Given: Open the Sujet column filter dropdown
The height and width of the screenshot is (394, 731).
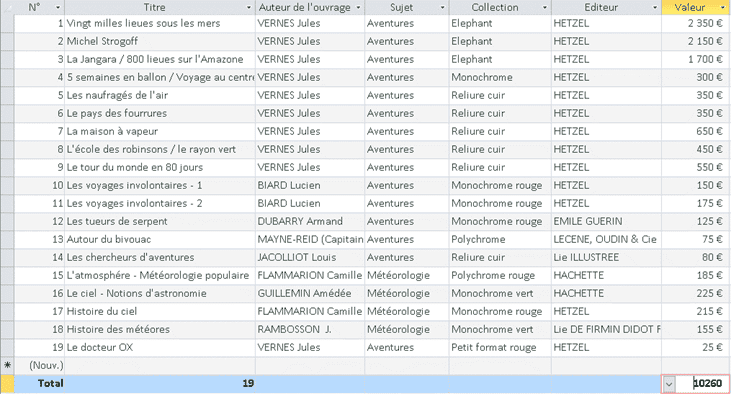Looking at the screenshot, I should tap(442, 7).
